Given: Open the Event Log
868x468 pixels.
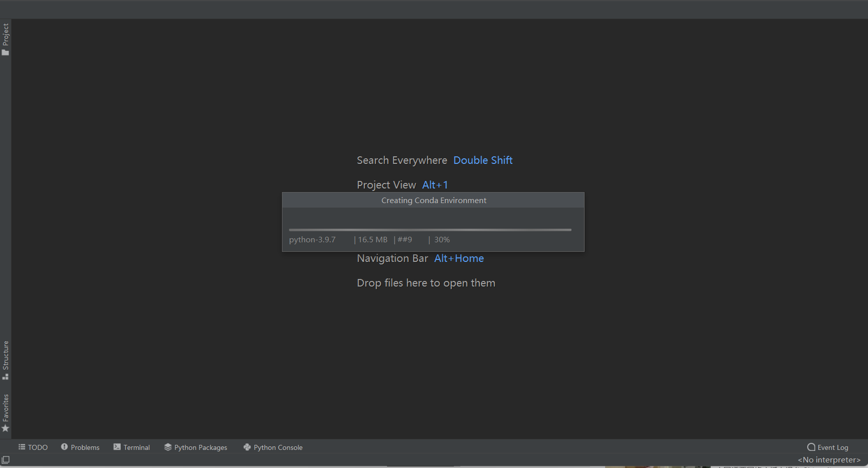Looking at the screenshot, I should 828,447.
